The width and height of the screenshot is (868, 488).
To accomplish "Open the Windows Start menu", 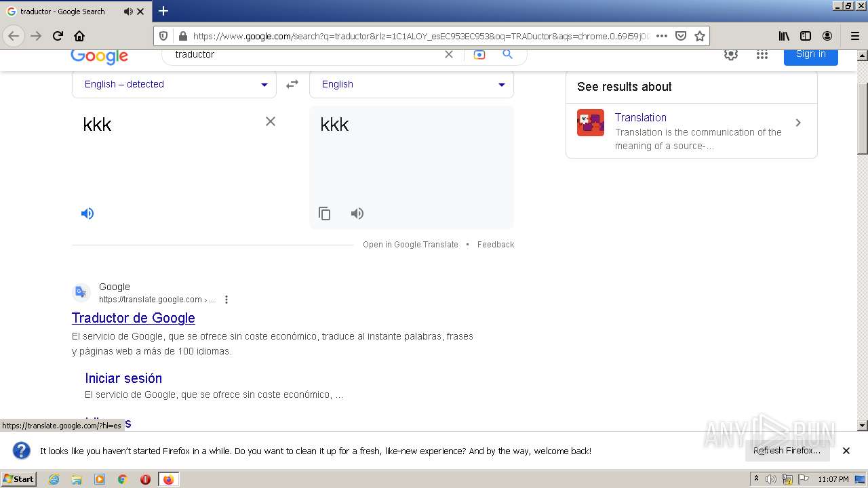I will coord(19,479).
